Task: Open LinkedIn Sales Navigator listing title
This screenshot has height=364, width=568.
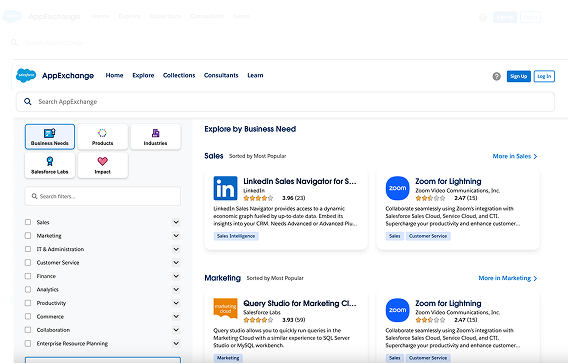Action: click(300, 181)
